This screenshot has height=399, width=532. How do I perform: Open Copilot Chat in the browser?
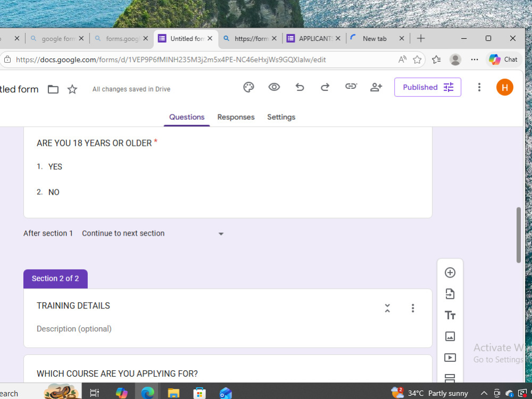503,60
